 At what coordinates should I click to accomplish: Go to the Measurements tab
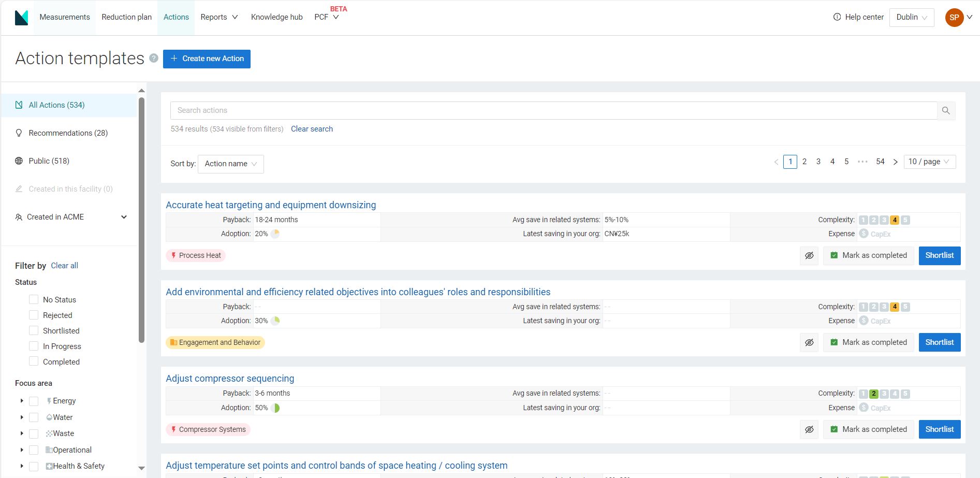(65, 17)
